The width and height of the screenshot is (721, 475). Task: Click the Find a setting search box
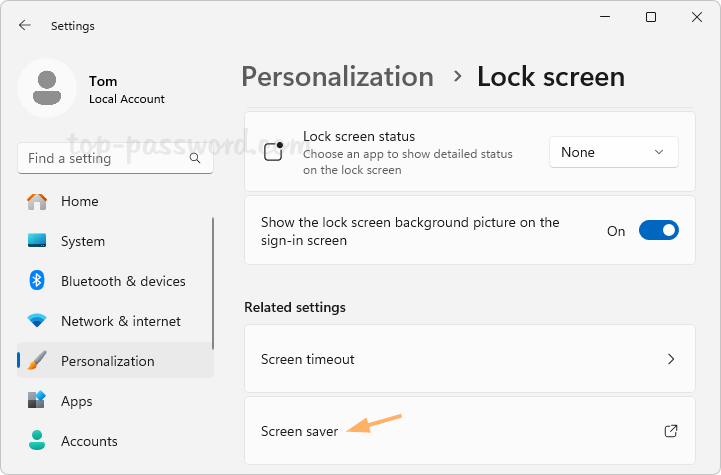(x=105, y=159)
